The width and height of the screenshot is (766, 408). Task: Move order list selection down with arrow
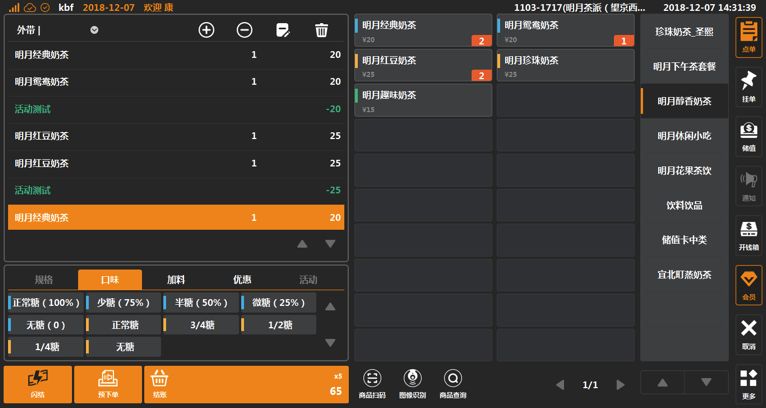coord(330,244)
